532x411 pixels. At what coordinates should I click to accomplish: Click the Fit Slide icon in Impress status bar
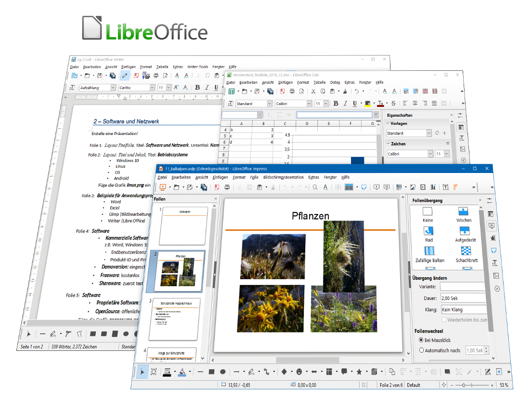(444, 385)
